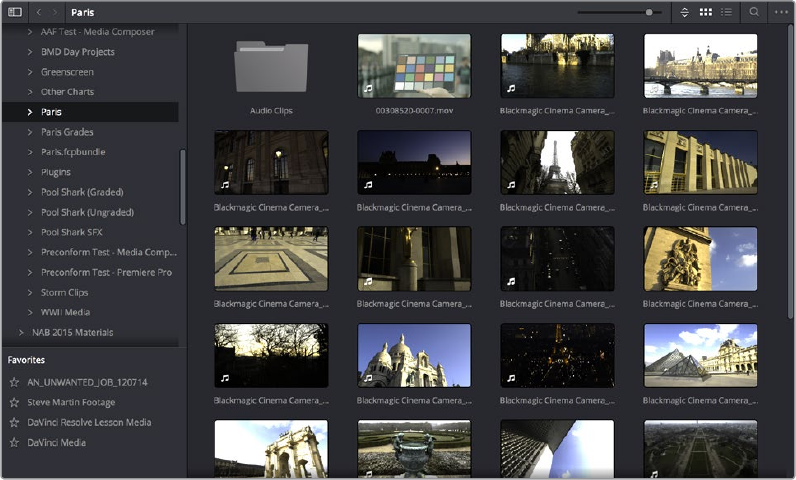Expand the Paris Grades folder chevron
The width and height of the screenshot is (796, 480).
tap(29, 132)
